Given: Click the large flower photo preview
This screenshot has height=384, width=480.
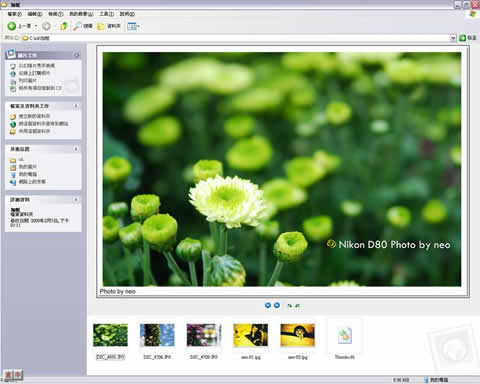Looking at the screenshot, I should click(282, 169).
